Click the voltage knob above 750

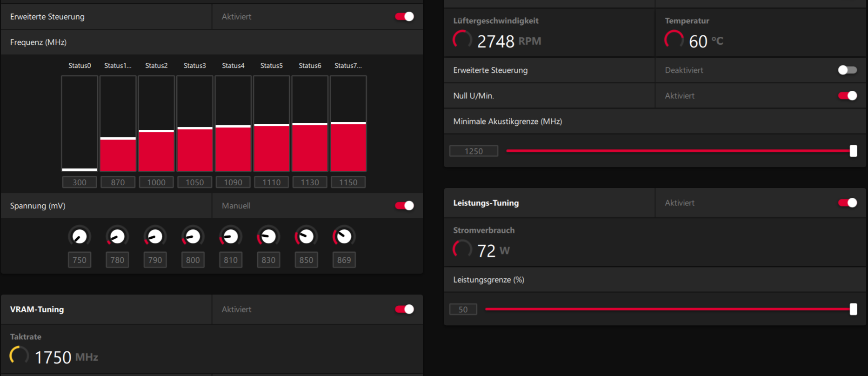[x=80, y=236]
